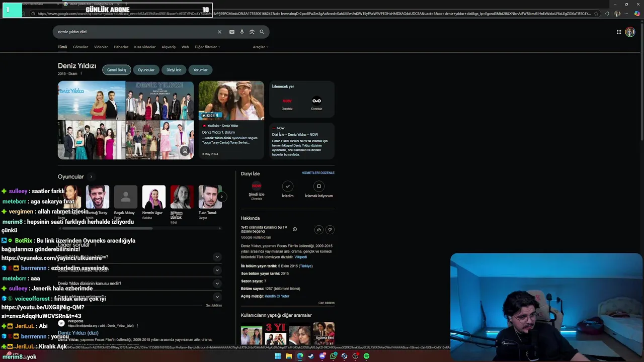644x362 pixels.
Task: Open the Google apps grid
Action: click(619, 32)
